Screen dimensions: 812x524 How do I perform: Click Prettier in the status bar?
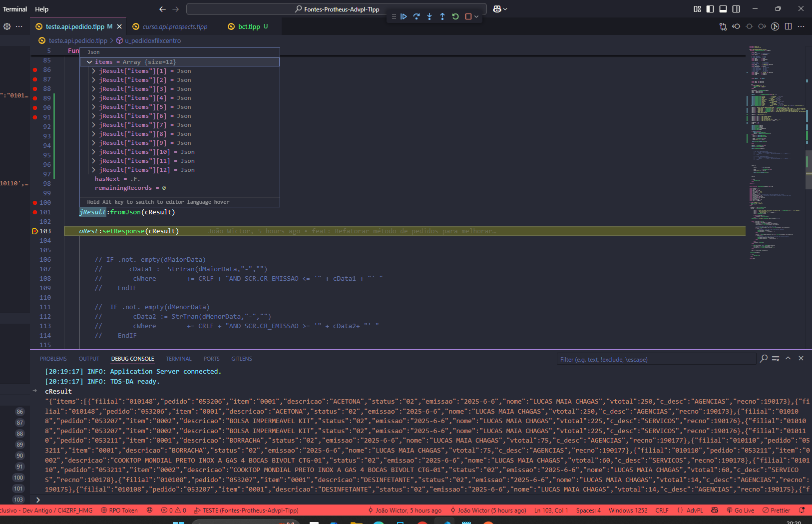coord(777,510)
